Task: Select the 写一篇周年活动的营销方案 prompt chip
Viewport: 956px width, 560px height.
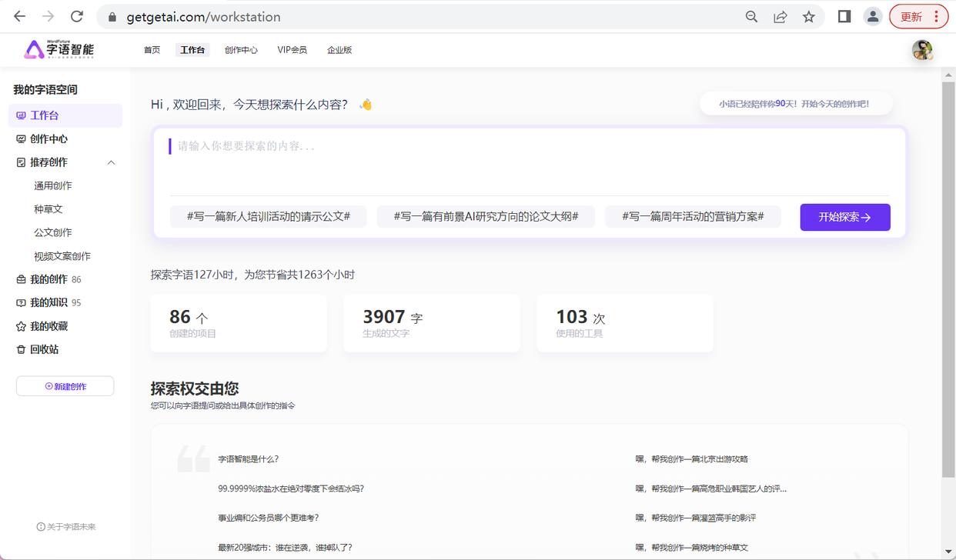Action: point(692,216)
